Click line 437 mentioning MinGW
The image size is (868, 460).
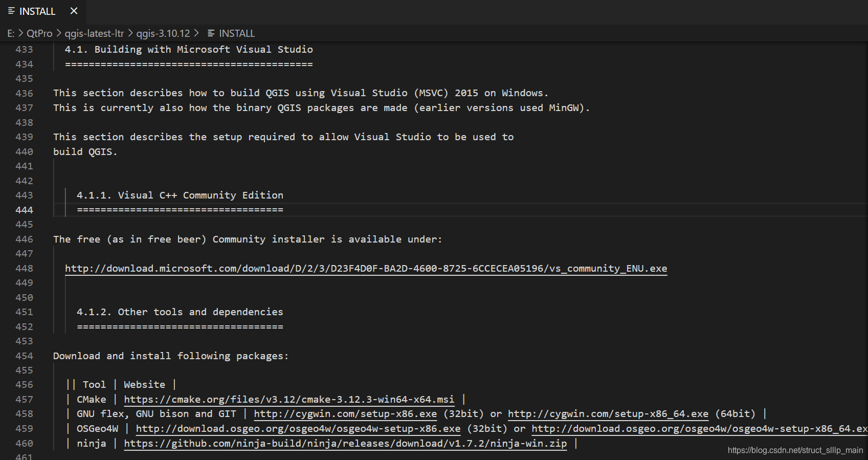322,108
